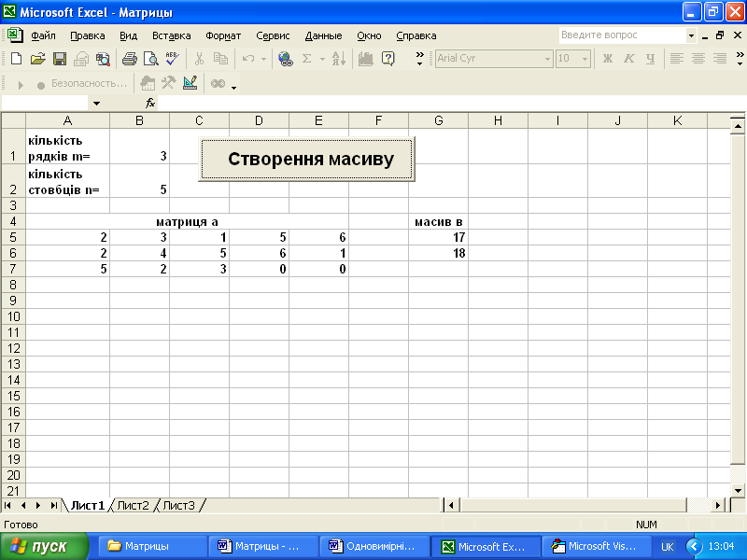Click the UK language indicator in tray

667,547
